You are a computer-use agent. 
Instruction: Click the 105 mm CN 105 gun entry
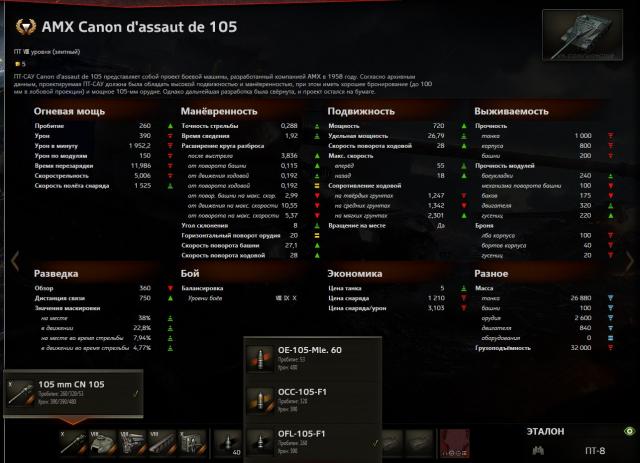click(x=73, y=393)
